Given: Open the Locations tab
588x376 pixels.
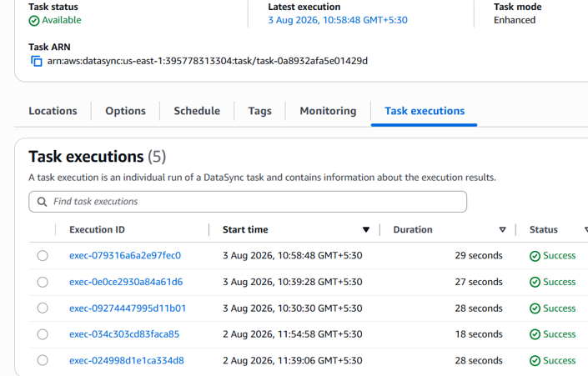Looking at the screenshot, I should click(x=53, y=111).
